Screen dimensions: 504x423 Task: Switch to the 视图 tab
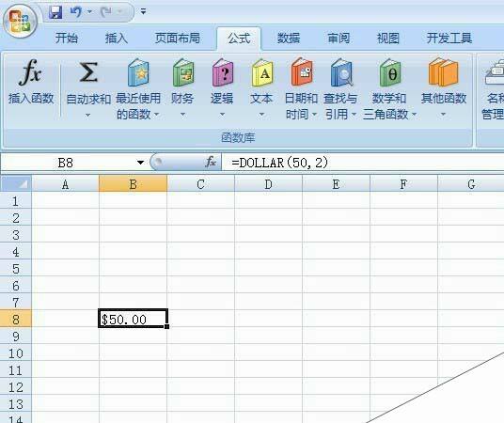388,39
